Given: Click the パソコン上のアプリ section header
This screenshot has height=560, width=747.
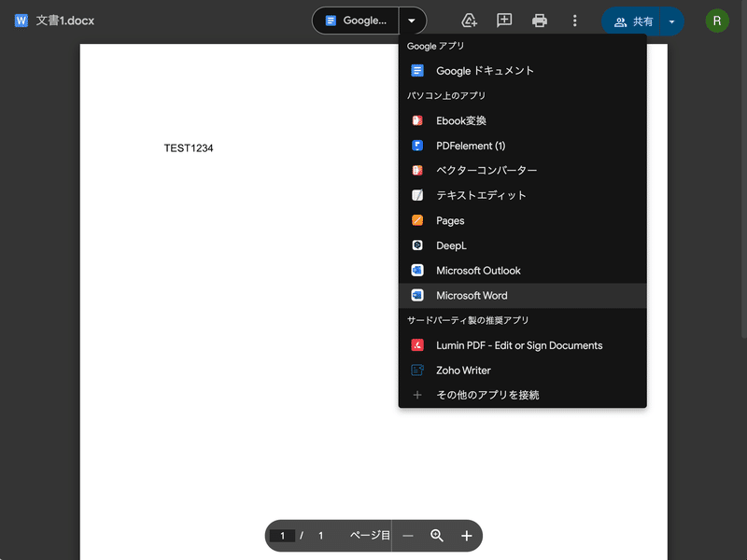Looking at the screenshot, I should 446,96.
